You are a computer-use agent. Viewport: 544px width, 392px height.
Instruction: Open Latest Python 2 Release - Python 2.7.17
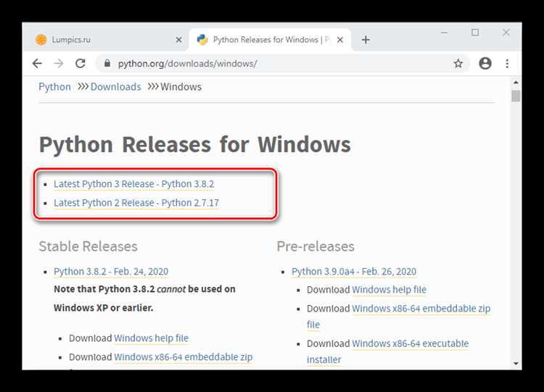(x=136, y=203)
